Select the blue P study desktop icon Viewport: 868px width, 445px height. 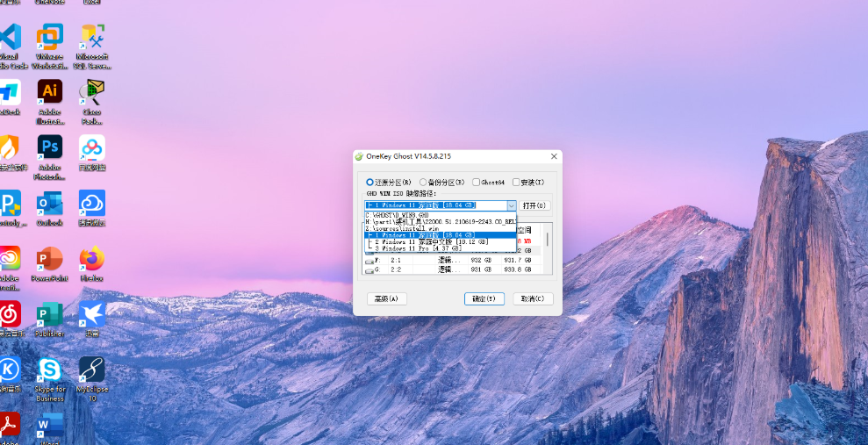tap(11, 207)
